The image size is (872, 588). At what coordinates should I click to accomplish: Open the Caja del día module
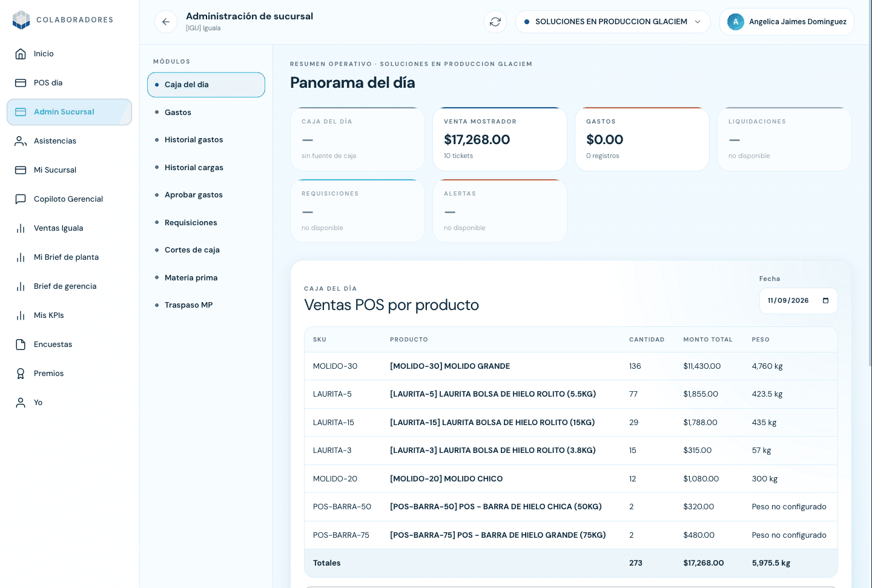[x=206, y=85]
